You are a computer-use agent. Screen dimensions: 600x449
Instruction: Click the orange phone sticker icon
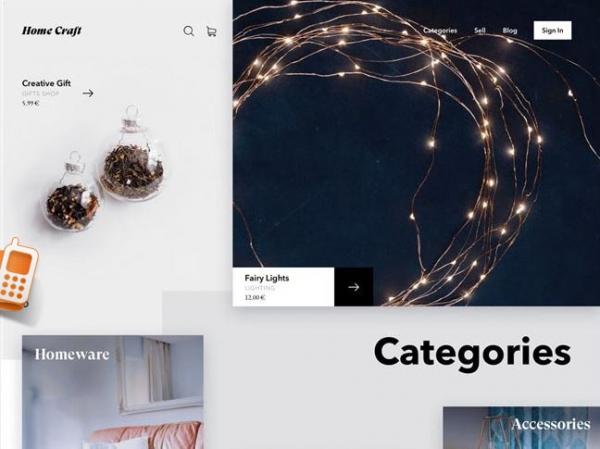16,274
